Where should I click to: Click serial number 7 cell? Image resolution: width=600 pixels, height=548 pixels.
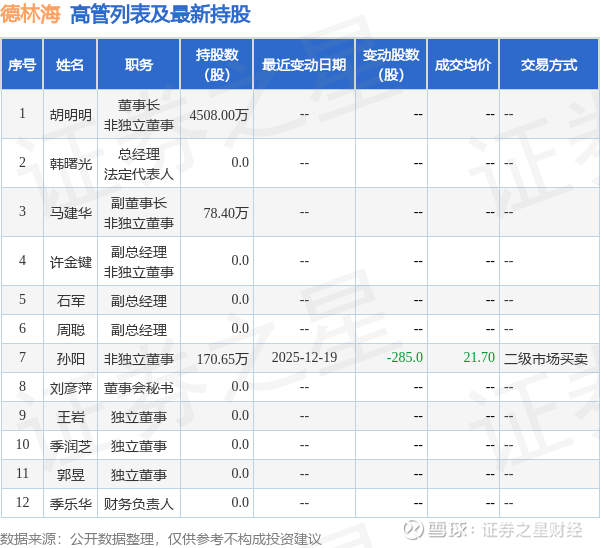[x=22, y=357]
